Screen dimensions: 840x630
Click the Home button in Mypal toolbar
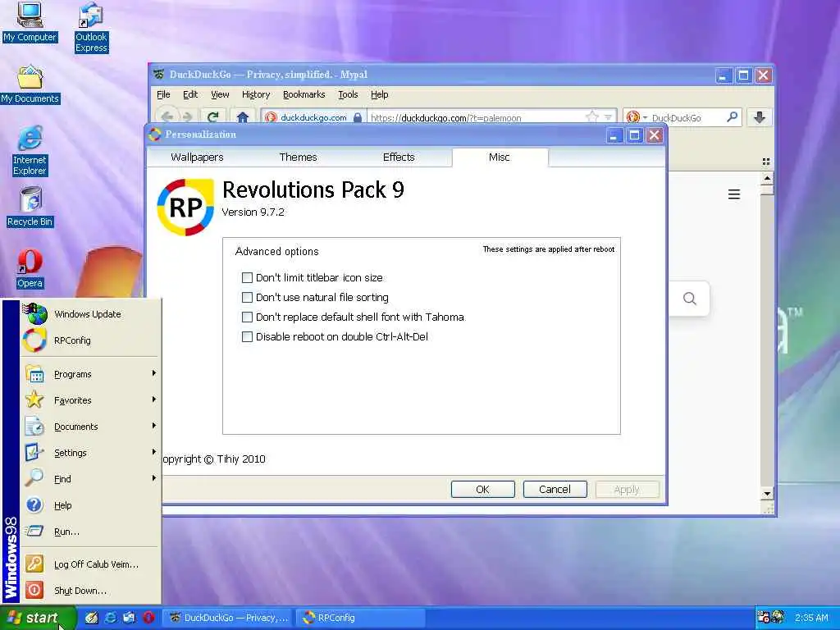click(243, 116)
